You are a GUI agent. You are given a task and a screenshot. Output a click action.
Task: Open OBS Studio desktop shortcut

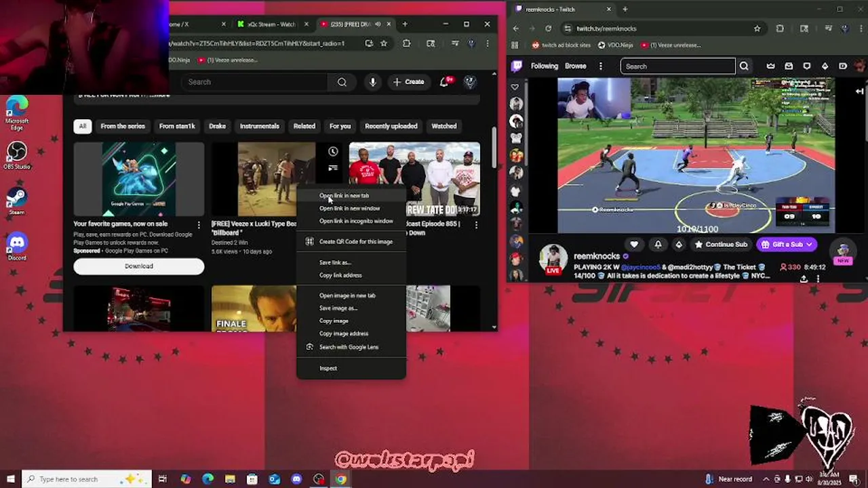click(17, 155)
